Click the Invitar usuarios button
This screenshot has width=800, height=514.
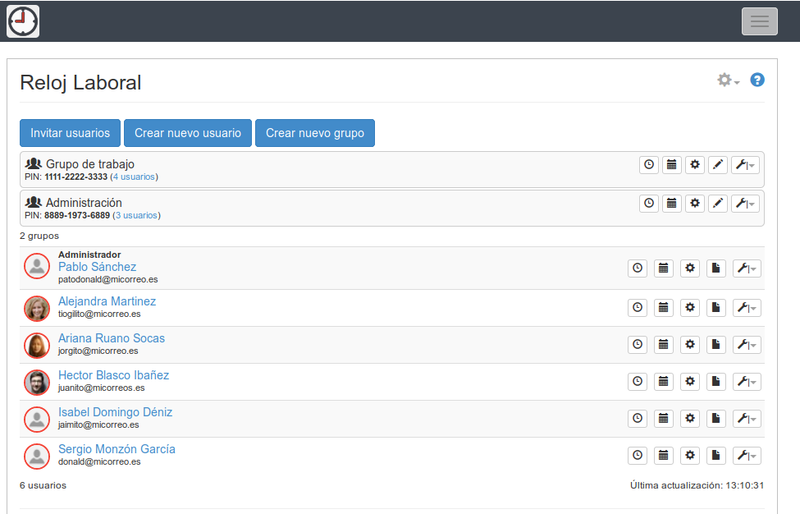(70, 133)
